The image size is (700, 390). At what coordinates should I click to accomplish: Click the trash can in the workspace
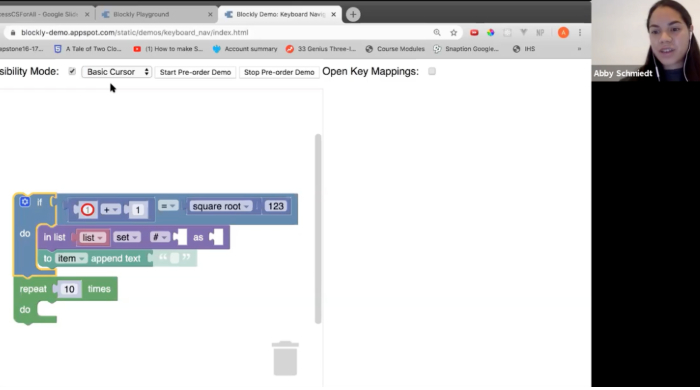[x=285, y=358]
